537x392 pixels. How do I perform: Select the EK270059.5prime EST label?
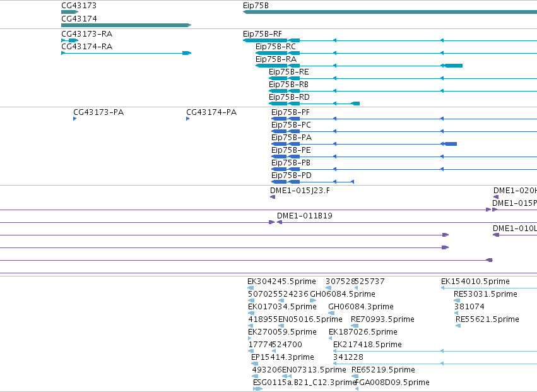(x=282, y=332)
